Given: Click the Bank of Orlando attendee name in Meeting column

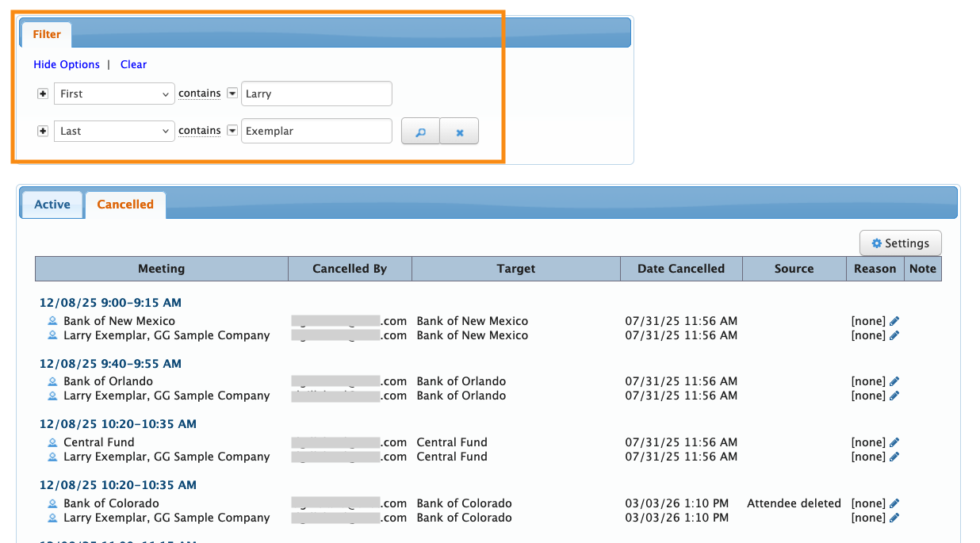Looking at the screenshot, I should pyautogui.click(x=109, y=381).
